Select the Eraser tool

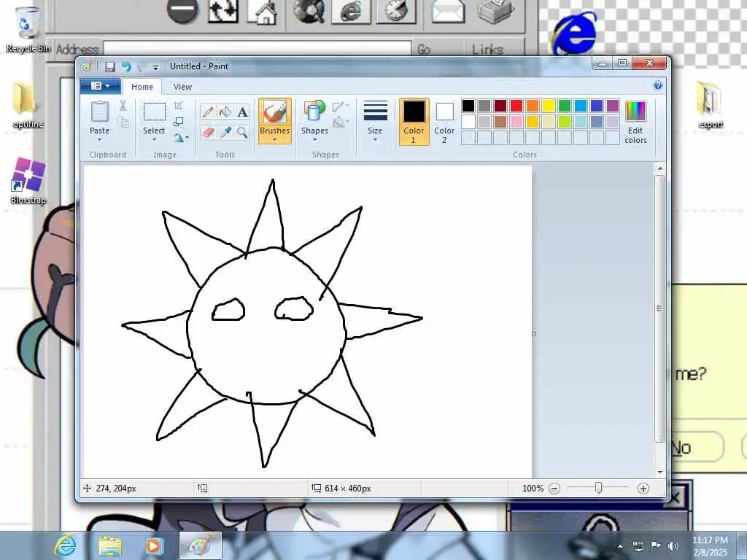[208, 132]
